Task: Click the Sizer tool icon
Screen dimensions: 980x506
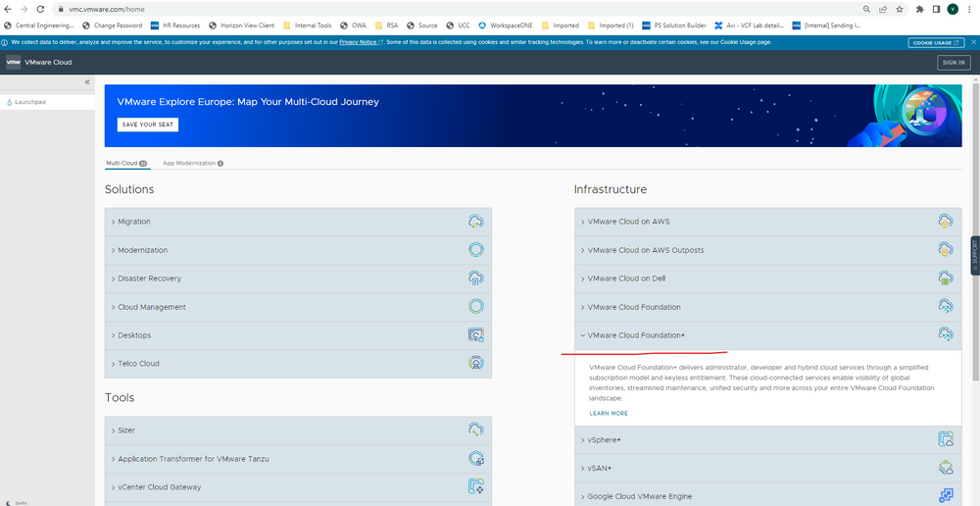Action: pyautogui.click(x=476, y=430)
